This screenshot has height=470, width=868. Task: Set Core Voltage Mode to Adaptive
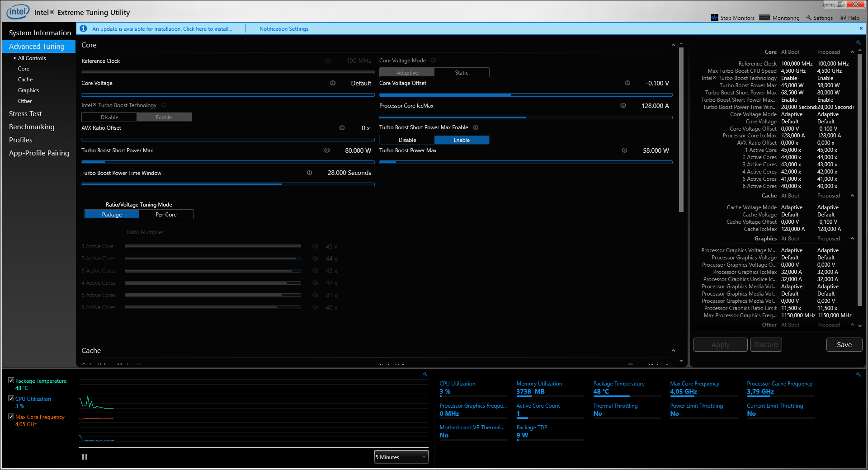coord(407,72)
